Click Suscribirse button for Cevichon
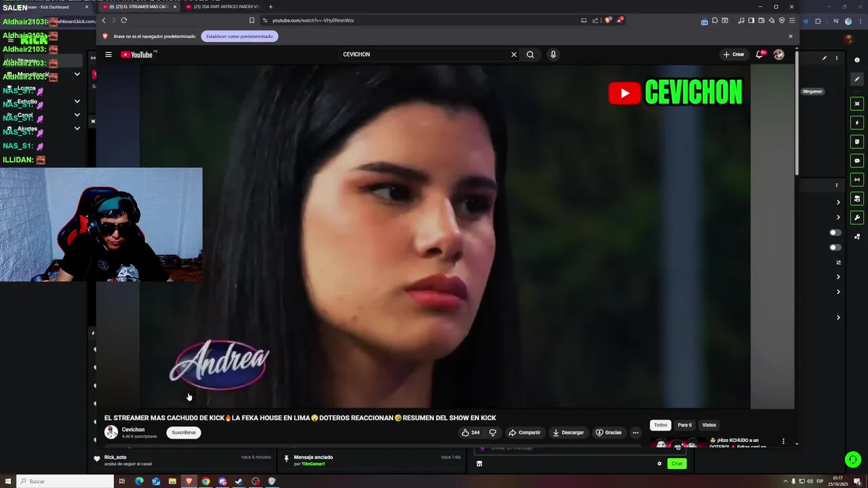The width and height of the screenshot is (868, 488). 184,432
